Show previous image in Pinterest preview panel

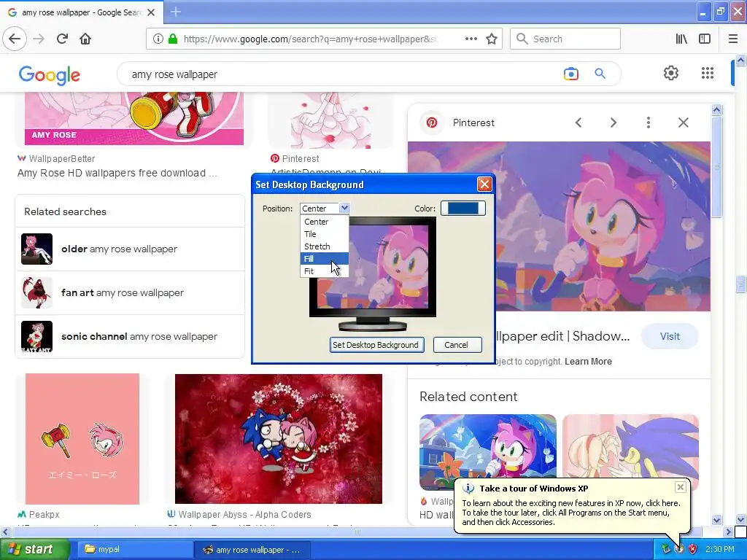click(578, 122)
